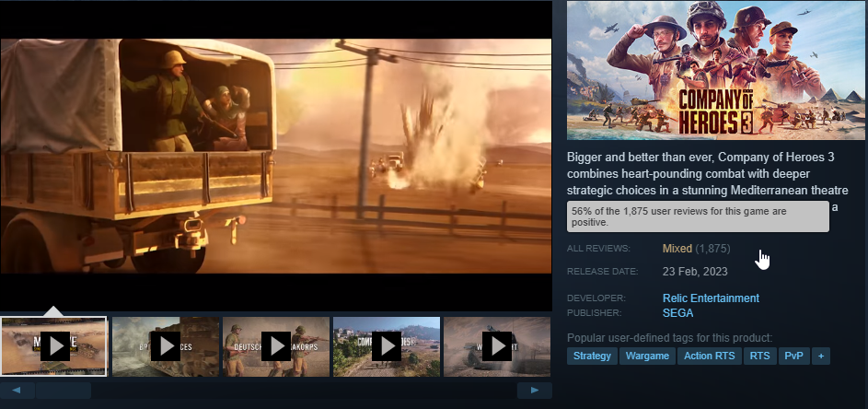Play the fourth trailer thumbnail with countryside road

tap(387, 346)
